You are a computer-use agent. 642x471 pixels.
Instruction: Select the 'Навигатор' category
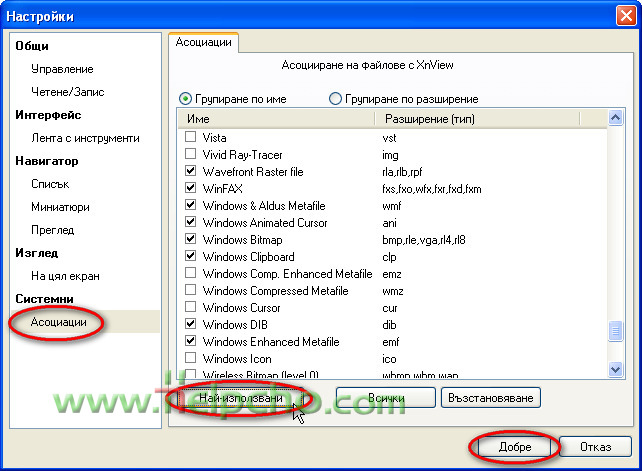pyautogui.click(x=47, y=161)
